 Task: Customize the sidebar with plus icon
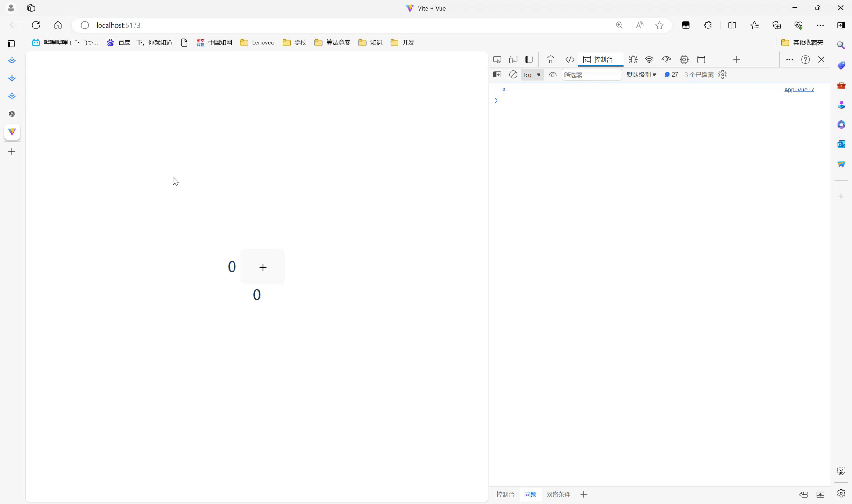pyautogui.click(x=841, y=196)
